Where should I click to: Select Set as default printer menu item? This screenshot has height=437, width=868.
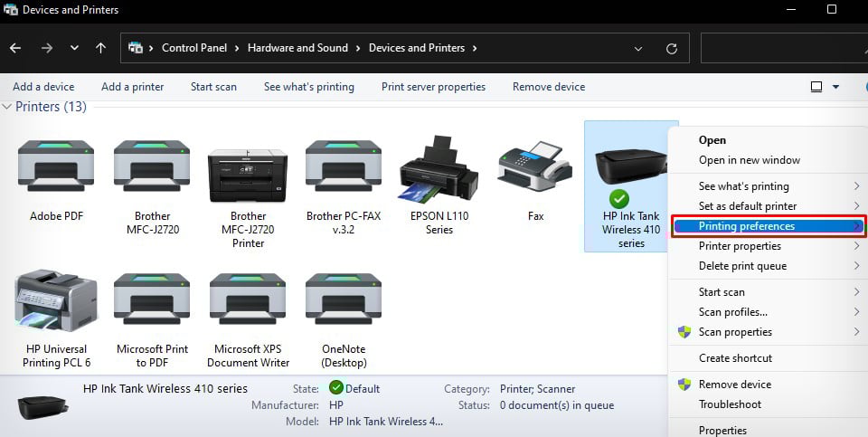[x=747, y=206]
